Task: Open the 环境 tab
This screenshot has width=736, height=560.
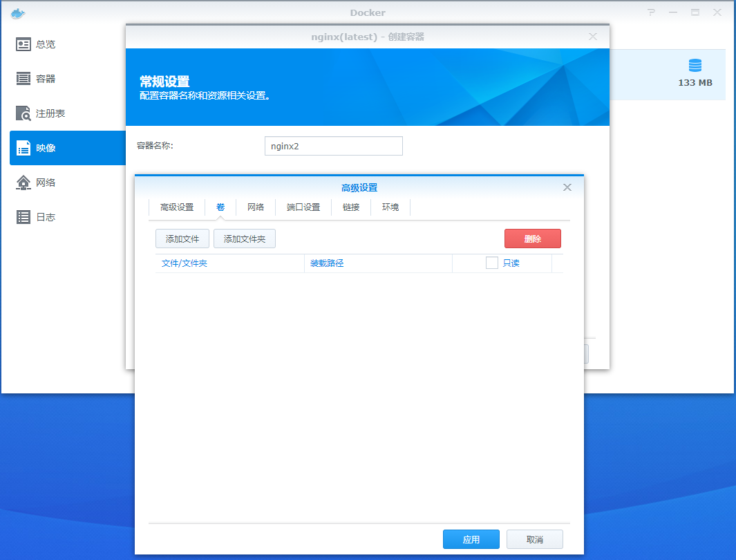Action: 390,207
